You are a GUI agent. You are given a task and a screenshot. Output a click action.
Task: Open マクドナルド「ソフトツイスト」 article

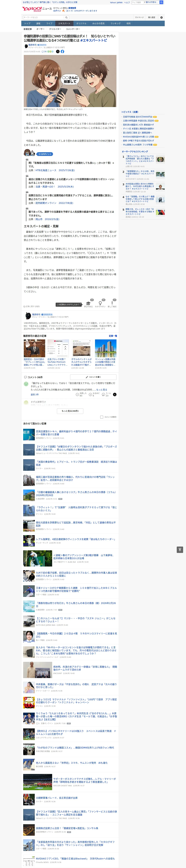(76, 701)
